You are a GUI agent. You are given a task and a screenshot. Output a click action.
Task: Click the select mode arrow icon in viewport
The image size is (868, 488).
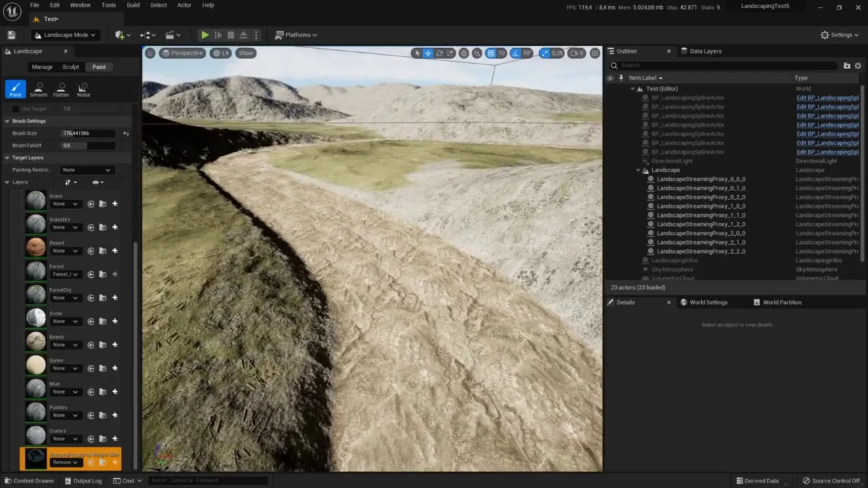(417, 53)
